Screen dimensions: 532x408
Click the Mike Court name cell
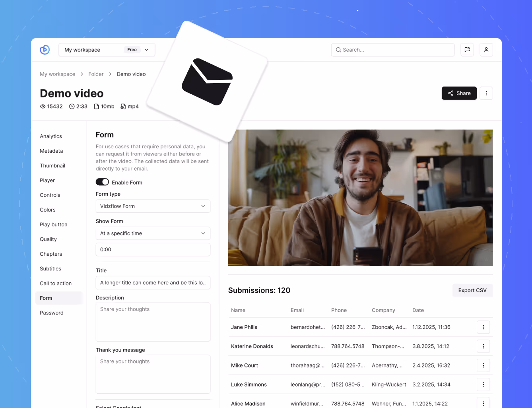(245, 365)
